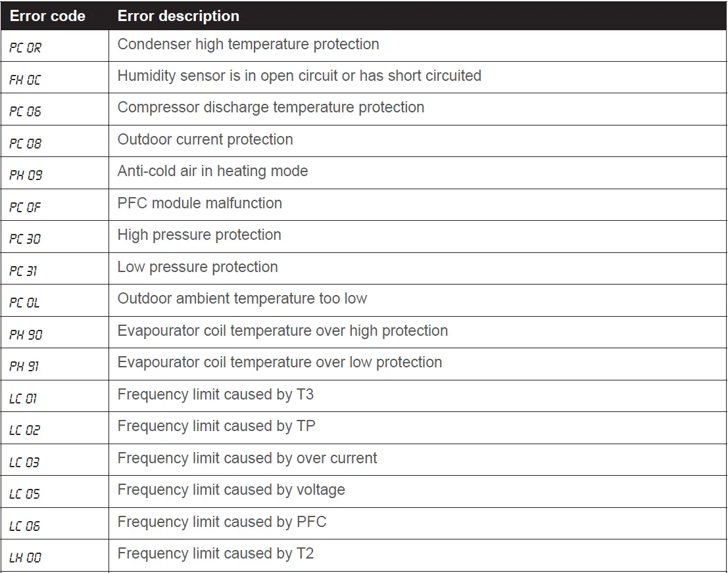Click "Frequency limit caused by voltage" text

point(231,490)
